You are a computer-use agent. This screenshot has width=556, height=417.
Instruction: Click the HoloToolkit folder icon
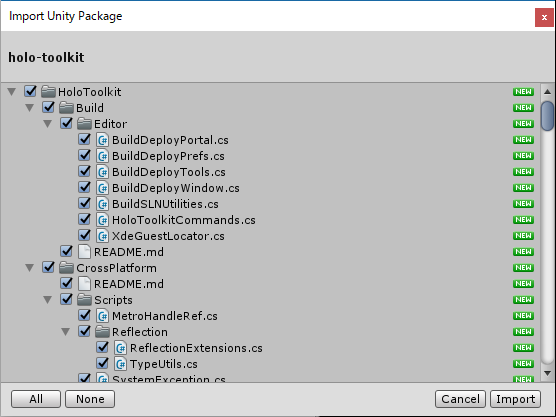click(x=48, y=91)
